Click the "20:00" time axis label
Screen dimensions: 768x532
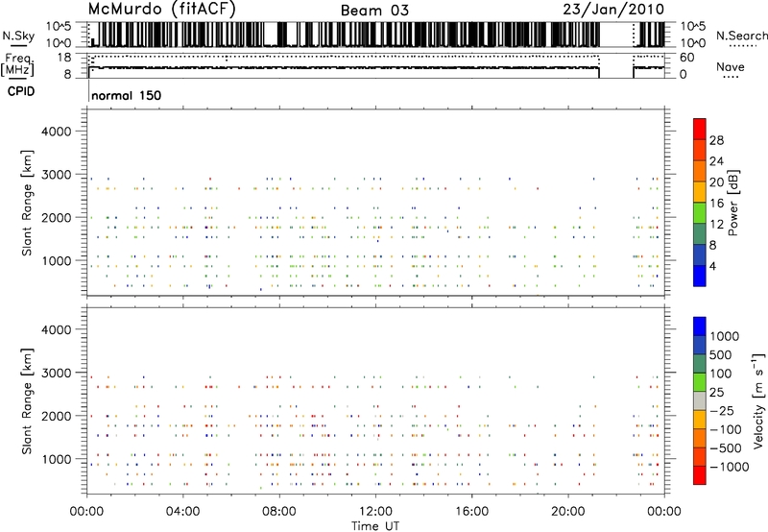[x=568, y=512]
